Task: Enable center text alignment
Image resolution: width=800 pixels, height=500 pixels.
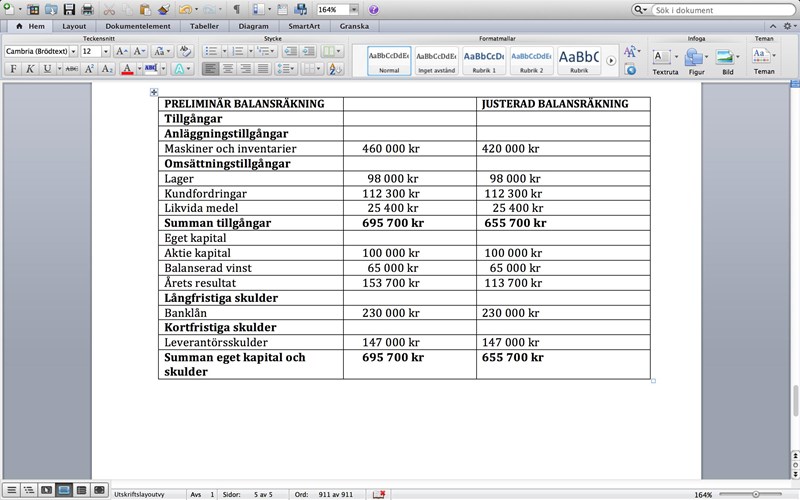Action: tap(228, 69)
